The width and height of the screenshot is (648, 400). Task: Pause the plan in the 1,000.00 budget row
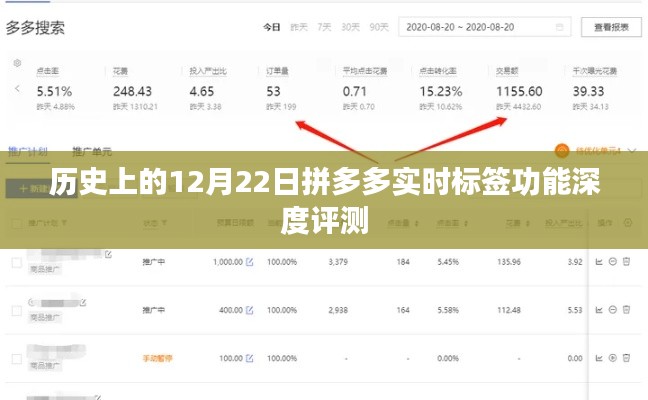point(612,262)
